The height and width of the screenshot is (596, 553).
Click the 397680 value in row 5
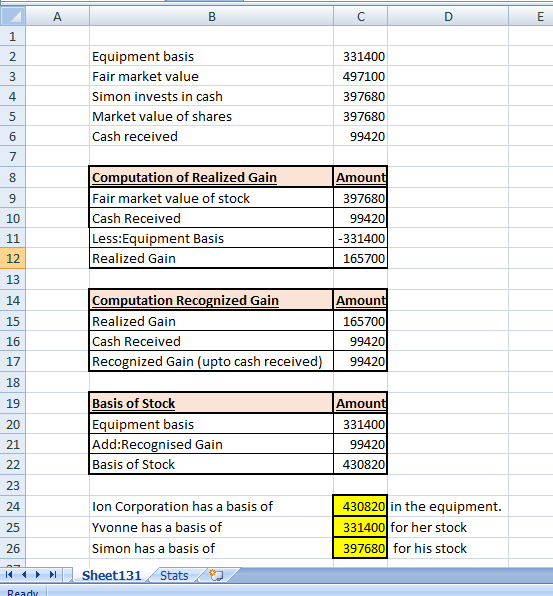click(x=360, y=116)
